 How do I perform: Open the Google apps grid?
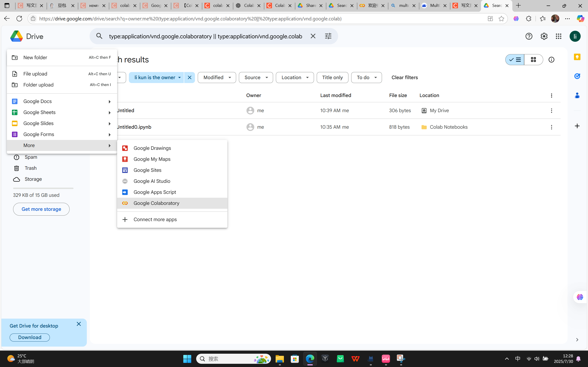click(559, 36)
